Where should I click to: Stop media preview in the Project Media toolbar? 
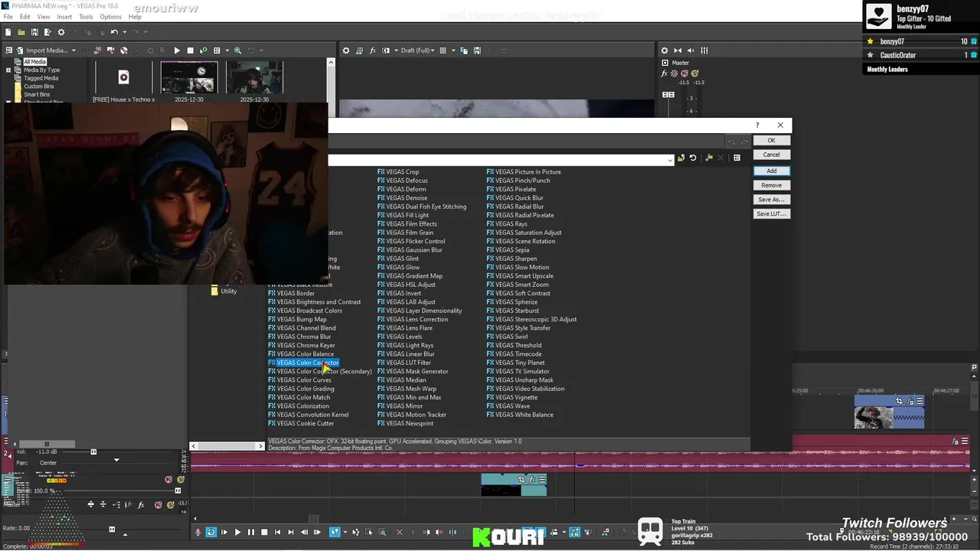190,51
